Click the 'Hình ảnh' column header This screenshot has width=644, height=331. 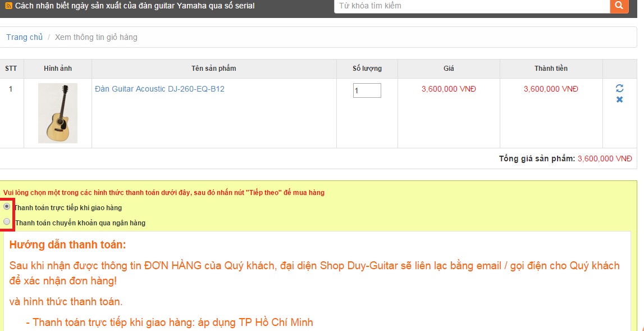point(58,69)
